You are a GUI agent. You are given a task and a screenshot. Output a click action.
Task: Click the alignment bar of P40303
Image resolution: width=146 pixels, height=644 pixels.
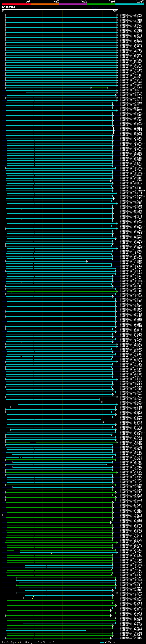tap(62, 379)
